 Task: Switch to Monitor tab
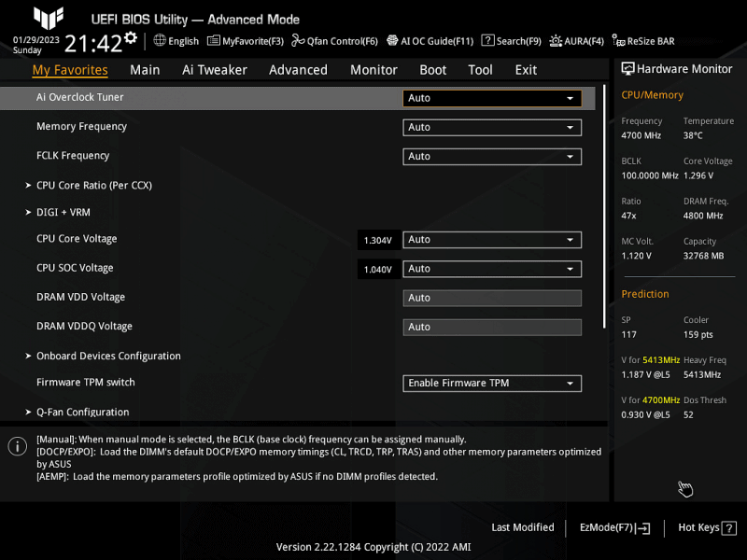pos(373,70)
